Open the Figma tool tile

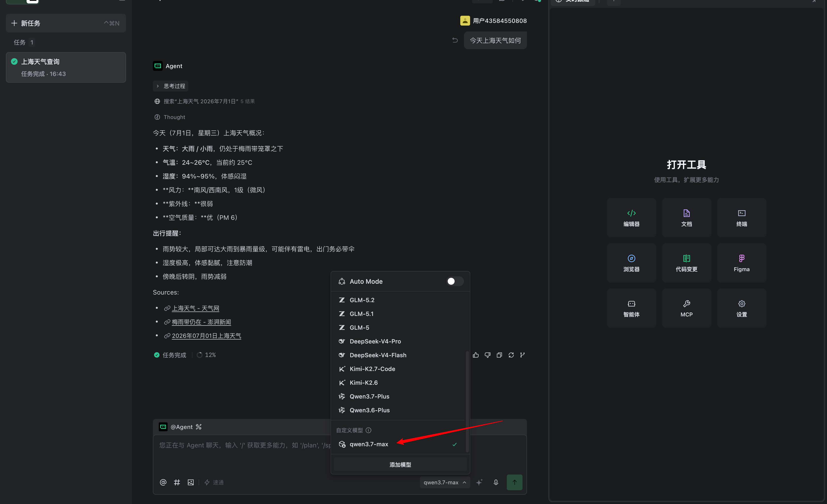coord(741,263)
